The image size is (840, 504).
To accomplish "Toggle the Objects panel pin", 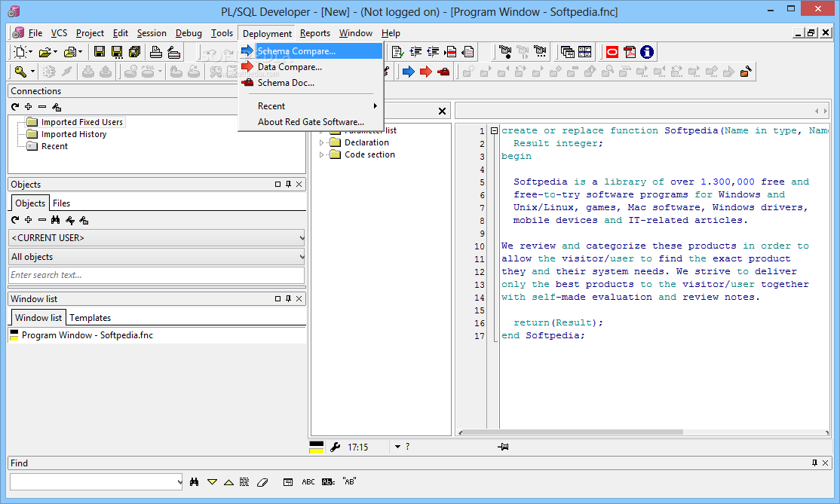I will 288,184.
